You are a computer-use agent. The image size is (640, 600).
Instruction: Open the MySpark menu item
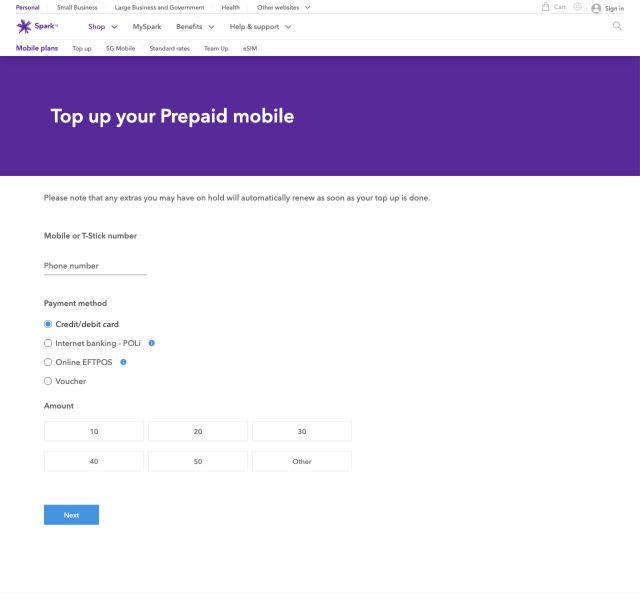pos(147,27)
